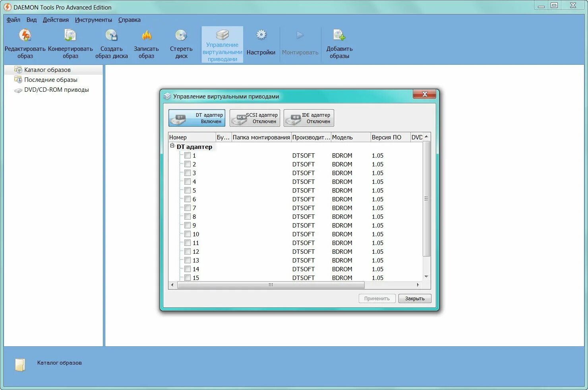Click Erase disc (Стереть диск) icon
The height and width of the screenshot is (390, 588).
tap(181, 35)
